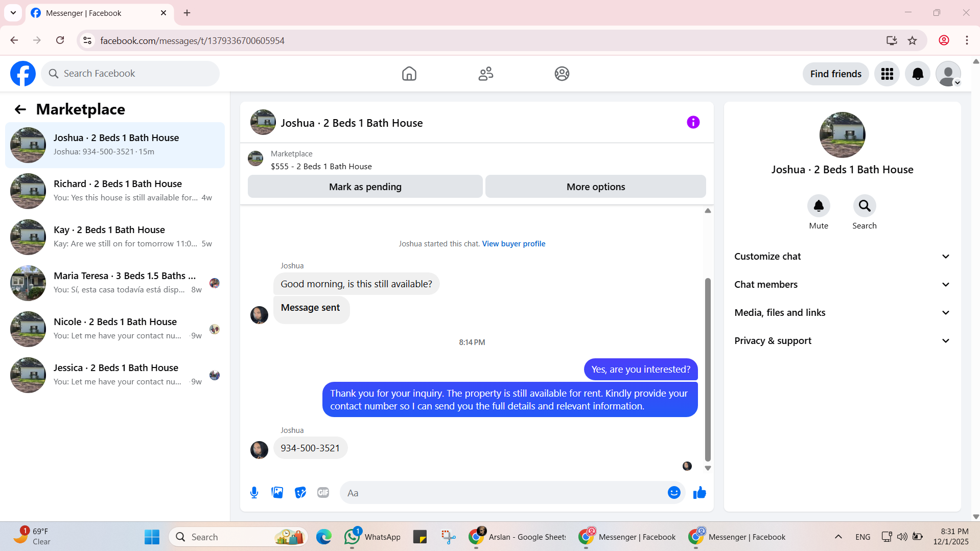Attach a photo file to the message
The width and height of the screenshot is (980, 551).
point(277,493)
